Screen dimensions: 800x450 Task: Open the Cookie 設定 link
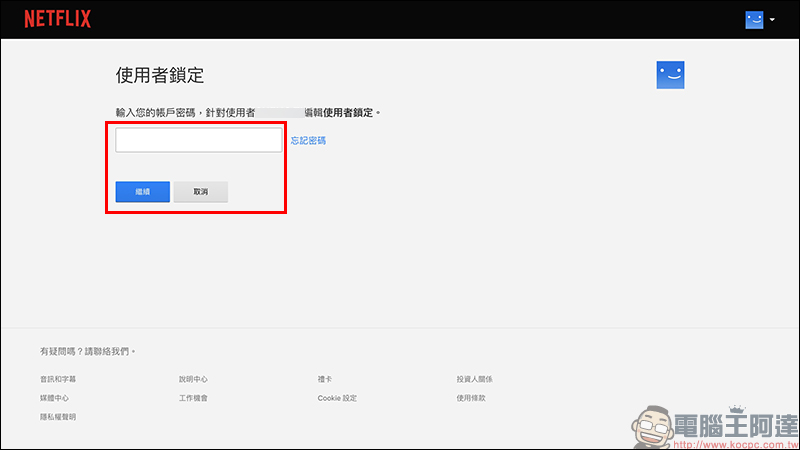[337, 398]
